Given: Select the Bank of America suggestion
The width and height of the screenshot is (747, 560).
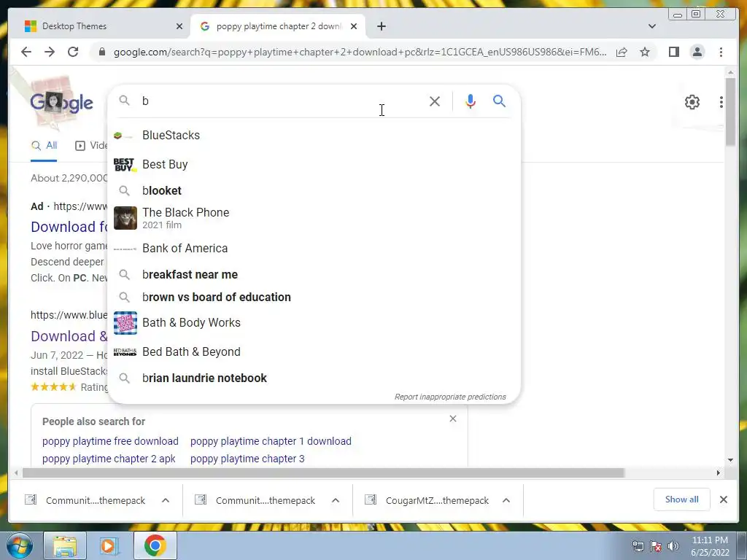Looking at the screenshot, I should click(x=314, y=248).
